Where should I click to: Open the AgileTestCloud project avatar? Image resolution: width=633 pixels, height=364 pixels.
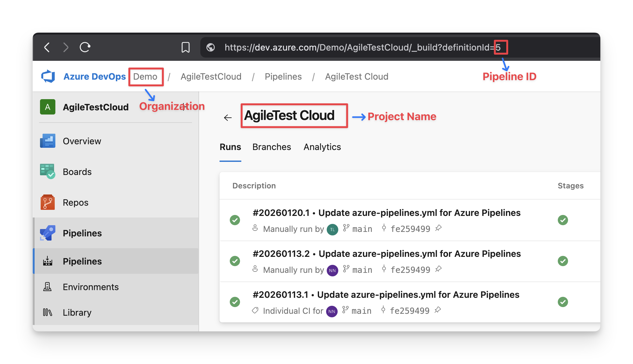[x=47, y=107]
